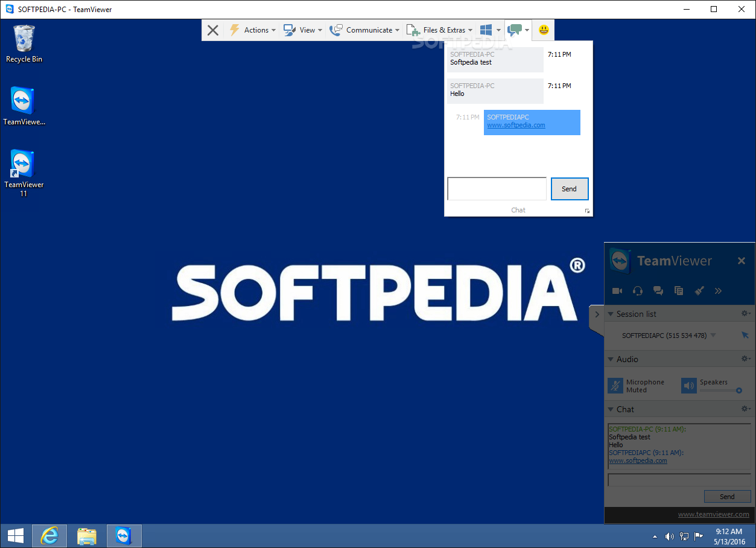The width and height of the screenshot is (756, 548).
Task: Open the Action Center flag icon
Action: click(699, 536)
